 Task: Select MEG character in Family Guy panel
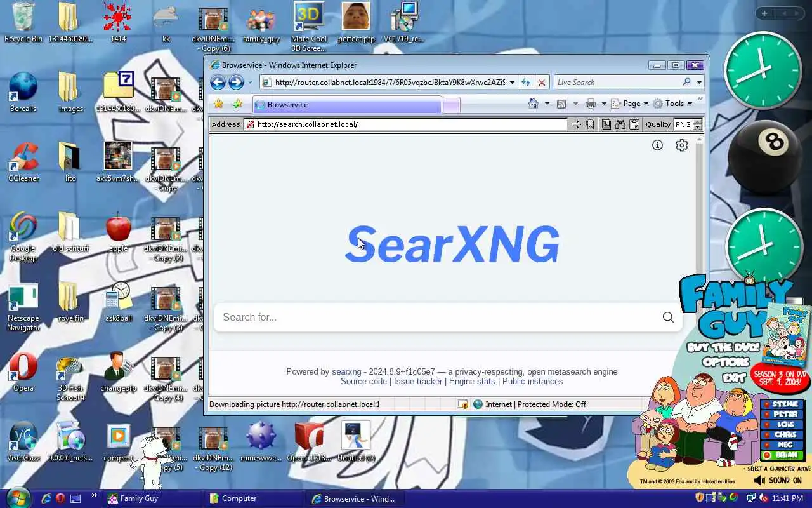[783, 444]
